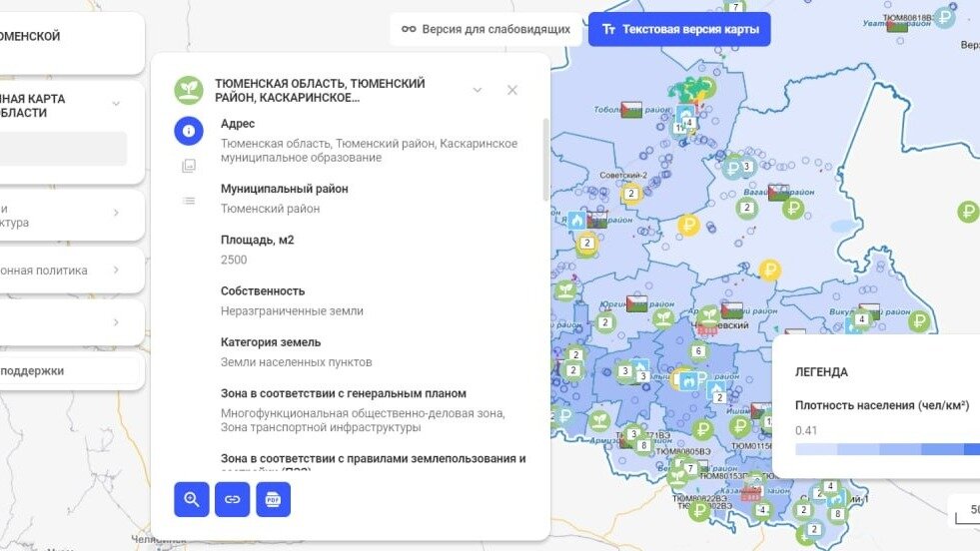Select the Юргинский район flag marker
980x551 pixels.
coord(637,304)
